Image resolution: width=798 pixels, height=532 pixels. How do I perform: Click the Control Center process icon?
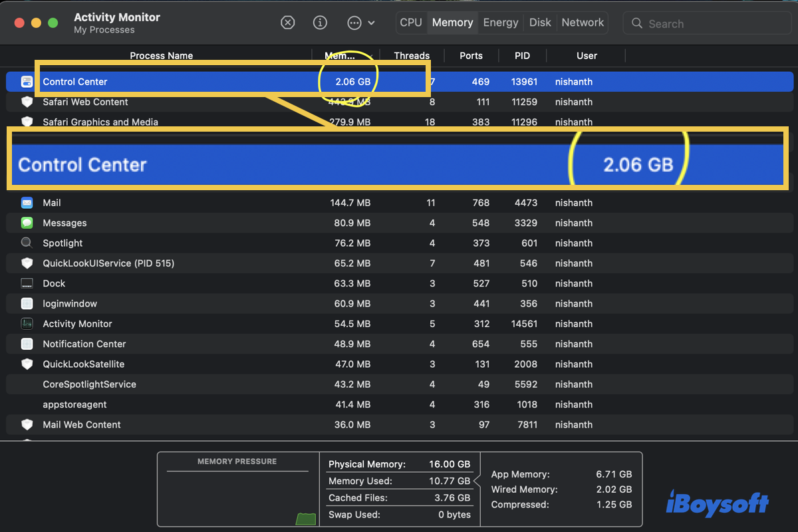(x=27, y=82)
